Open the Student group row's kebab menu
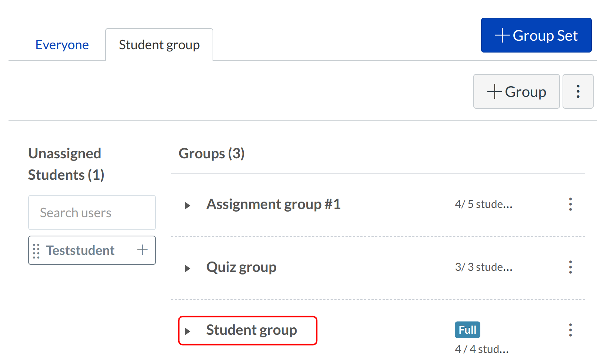The width and height of the screenshot is (597, 364). click(570, 330)
